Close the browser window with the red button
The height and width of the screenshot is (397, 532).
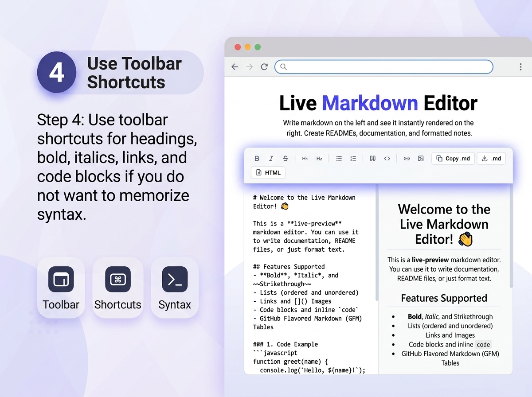click(238, 47)
